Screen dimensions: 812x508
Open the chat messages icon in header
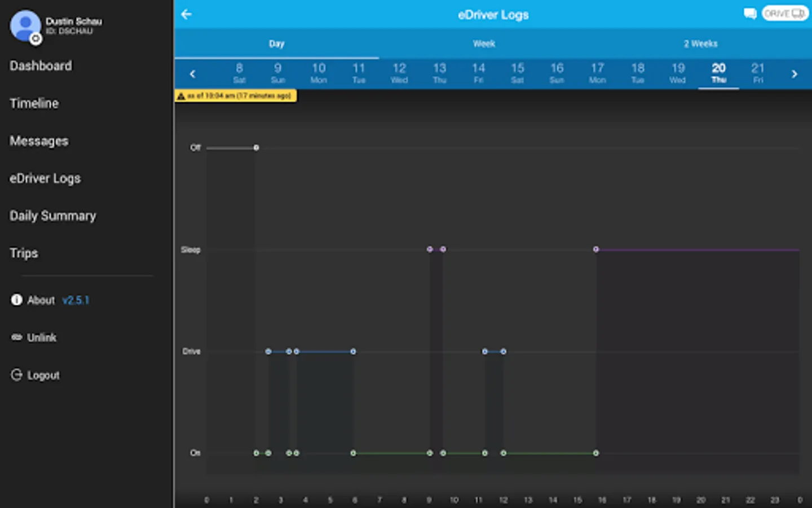[750, 14]
